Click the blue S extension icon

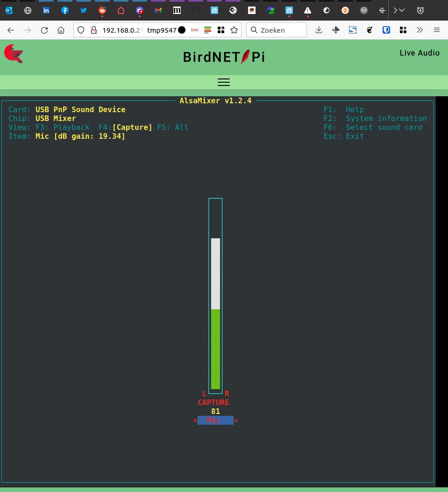coord(353,30)
